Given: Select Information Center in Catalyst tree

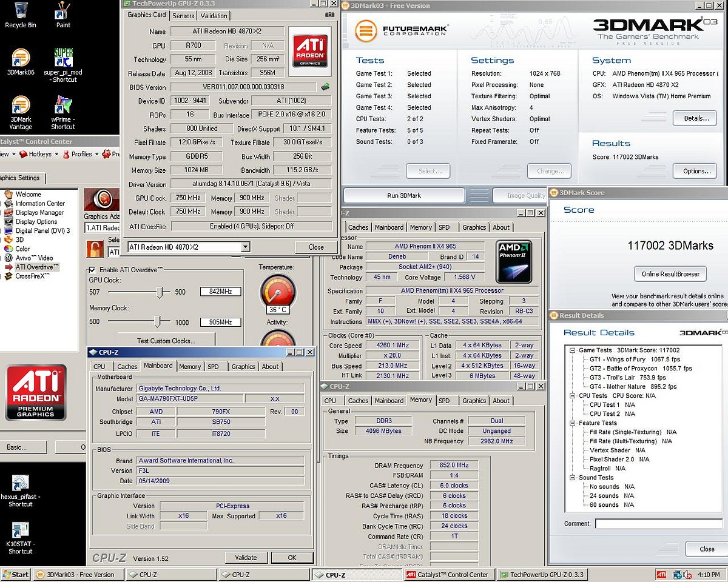Looking at the screenshot, I should (40, 203).
